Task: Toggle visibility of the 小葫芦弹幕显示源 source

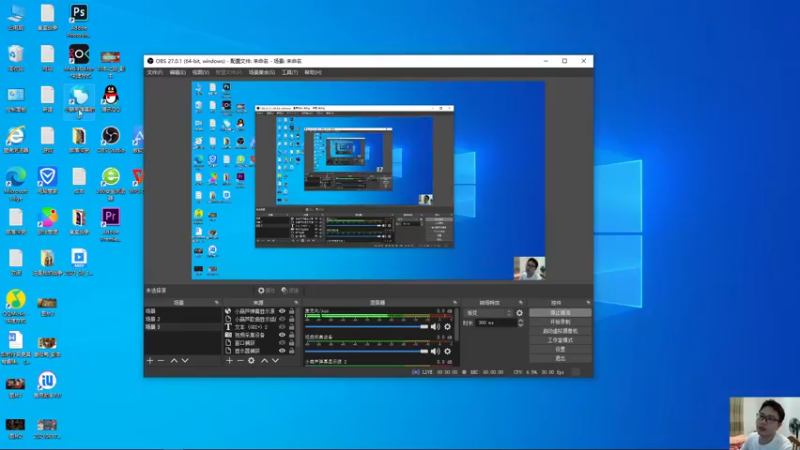Action: tap(282, 311)
